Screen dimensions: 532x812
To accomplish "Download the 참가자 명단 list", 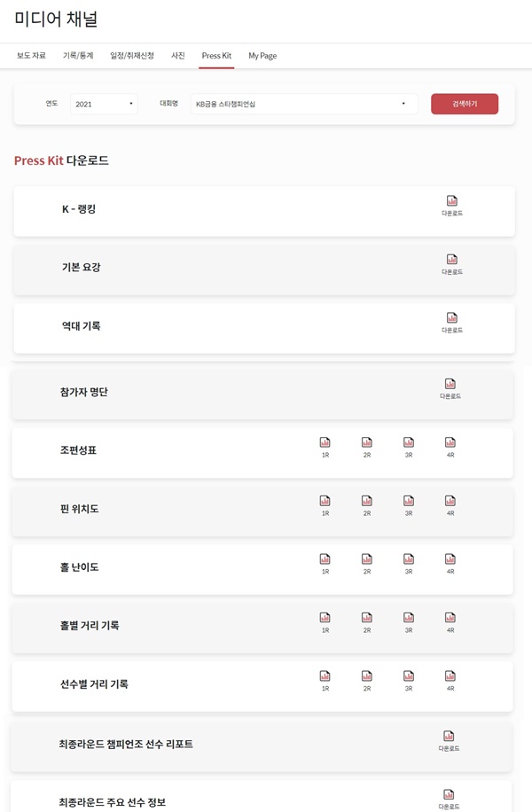I will coord(450,388).
